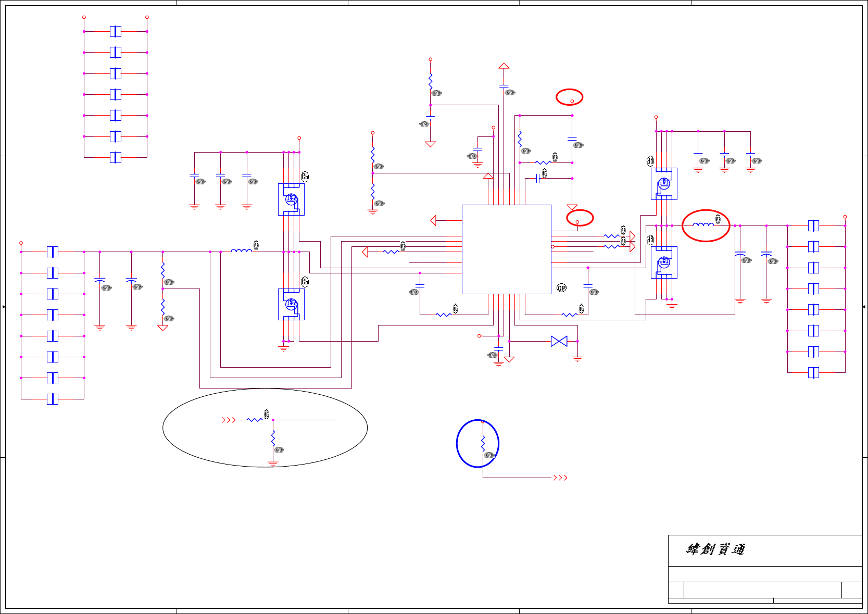Click the circled GP label beside the IC
This screenshot has width=868, height=614.
pyautogui.click(x=561, y=288)
